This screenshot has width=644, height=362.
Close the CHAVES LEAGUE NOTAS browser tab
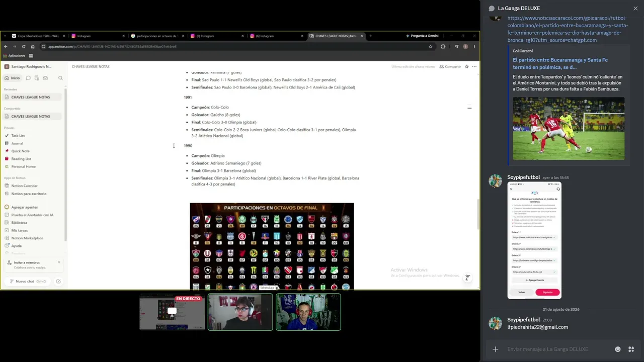[361, 36]
